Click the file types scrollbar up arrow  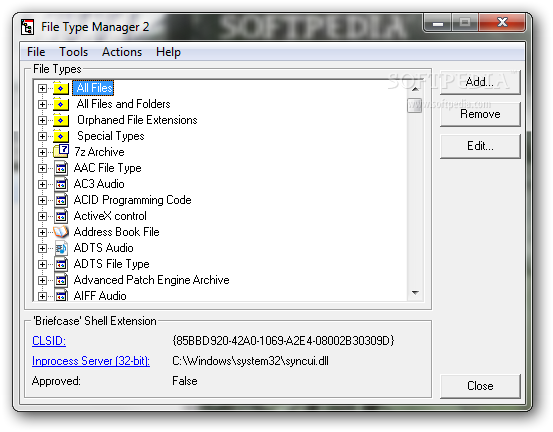tap(415, 89)
